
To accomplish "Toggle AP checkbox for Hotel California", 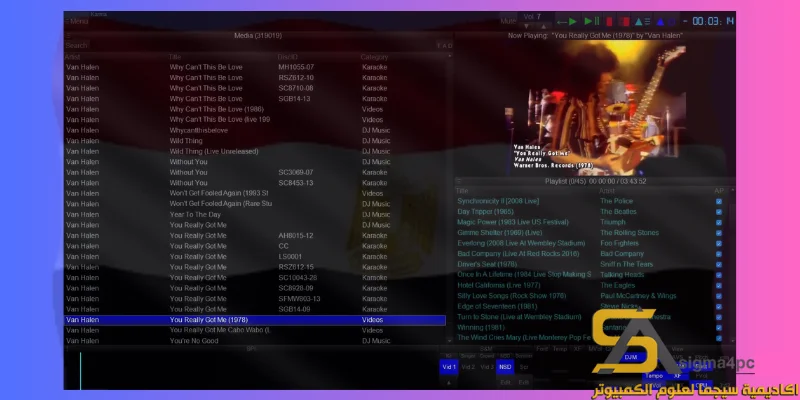I will point(719,286).
